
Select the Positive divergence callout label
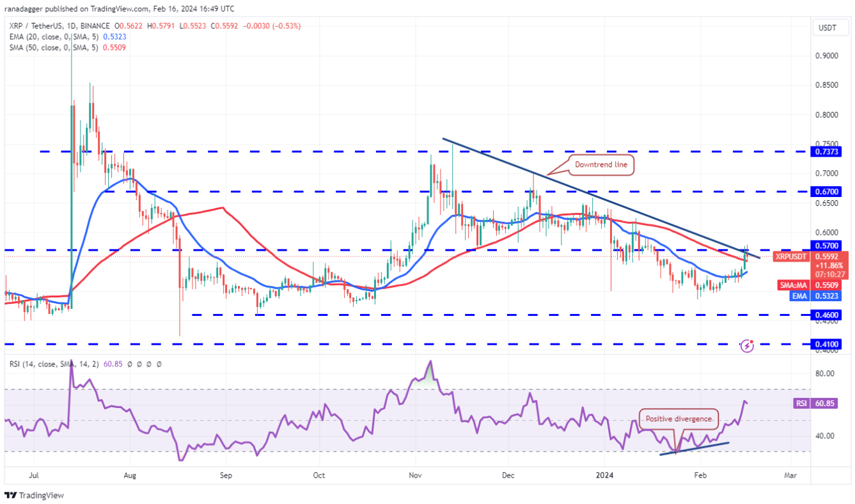[x=678, y=418]
